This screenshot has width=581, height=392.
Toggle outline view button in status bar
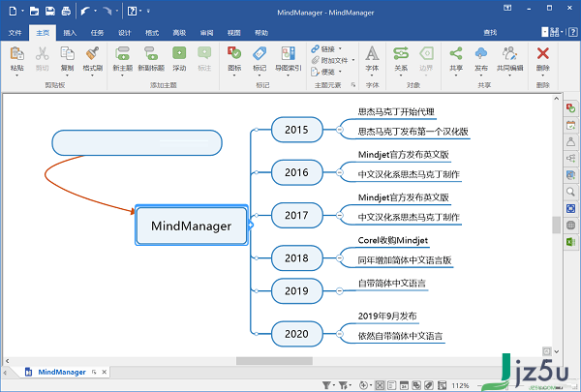[392, 385]
